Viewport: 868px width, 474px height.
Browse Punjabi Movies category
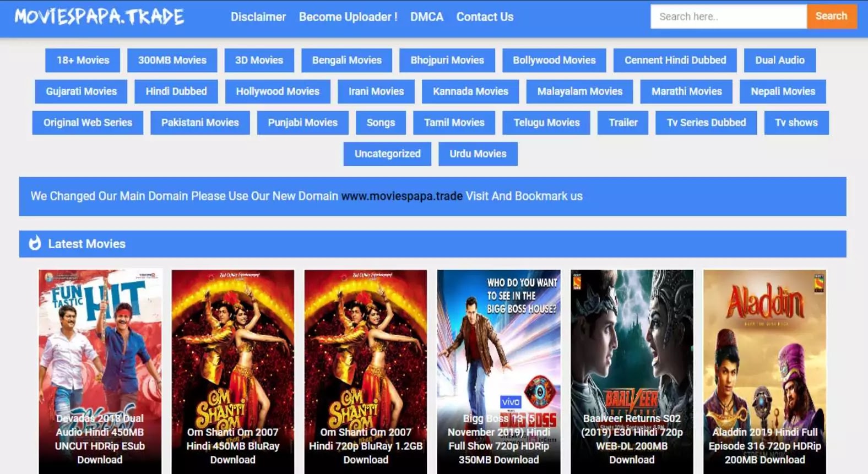302,123
